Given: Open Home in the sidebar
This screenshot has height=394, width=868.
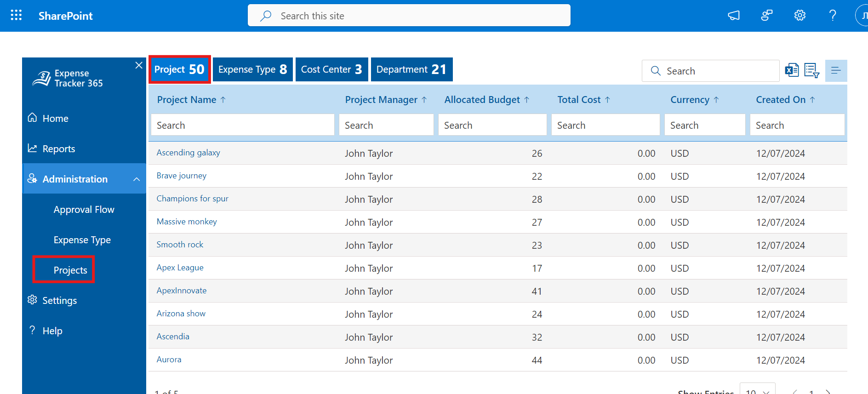Looking at the screenshot, I should (55, 118).
